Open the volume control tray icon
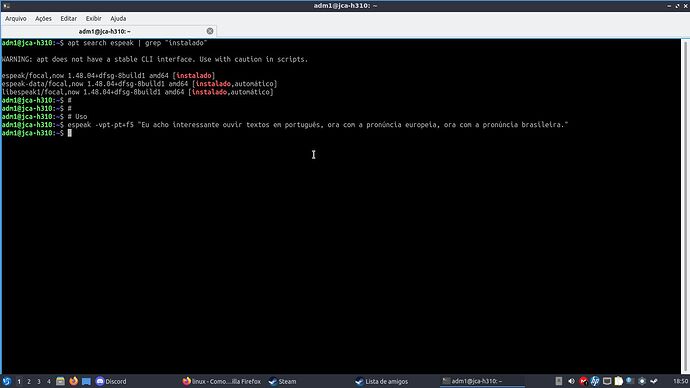The width and height of the screenshot is (690, 388). coord(571,381)
